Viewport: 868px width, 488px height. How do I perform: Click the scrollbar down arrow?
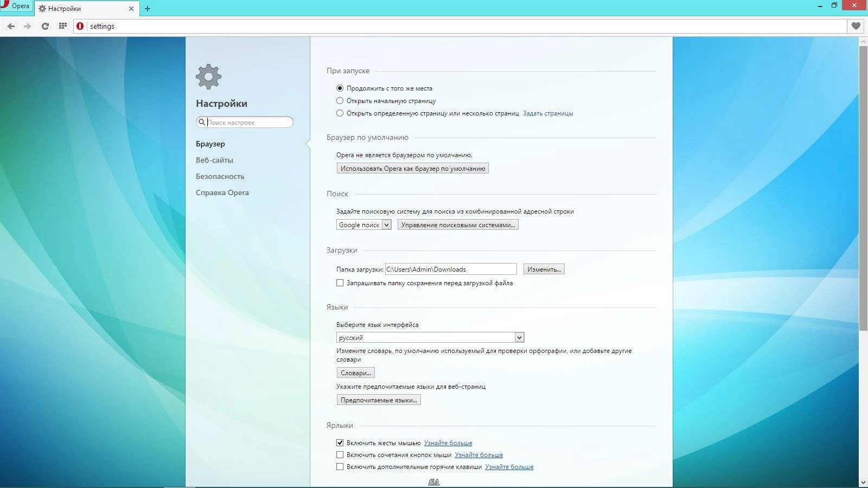[863, 482]
